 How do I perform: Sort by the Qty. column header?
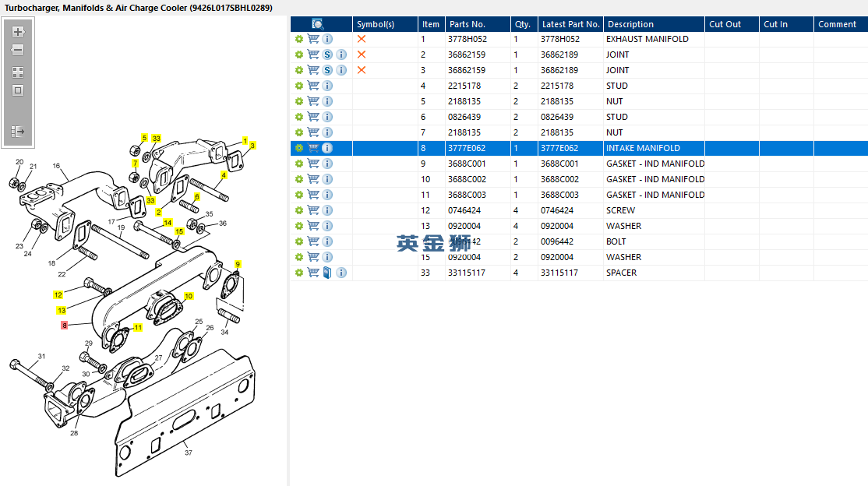pyautogui.click(x=524, y=24)
